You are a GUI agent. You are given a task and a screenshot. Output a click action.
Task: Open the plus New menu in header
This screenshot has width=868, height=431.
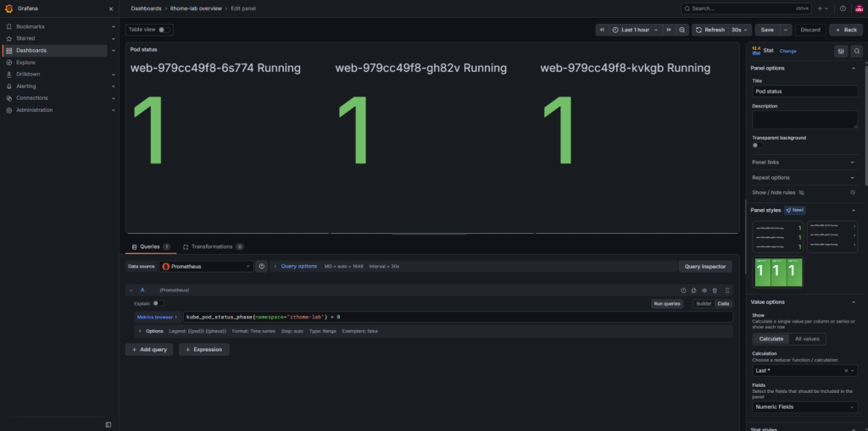pyautogui.click(x=823, y=8)
